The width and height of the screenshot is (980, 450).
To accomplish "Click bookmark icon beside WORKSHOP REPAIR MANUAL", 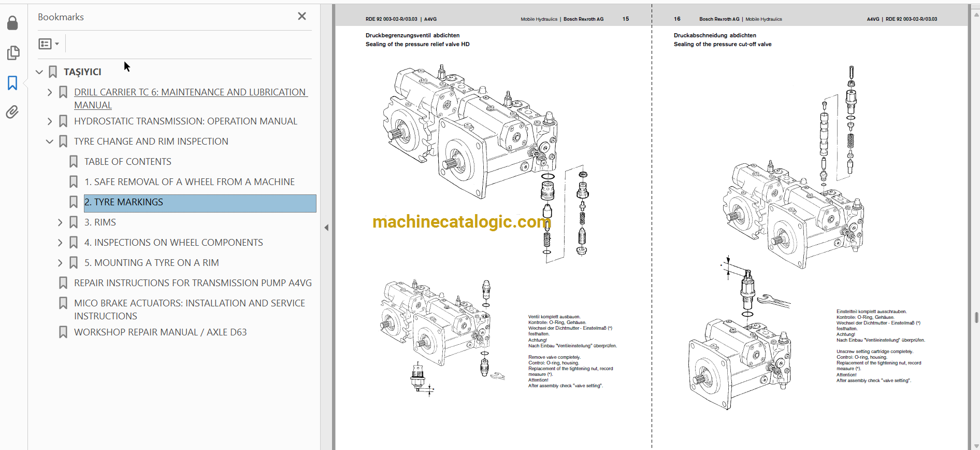I will 63,332.
